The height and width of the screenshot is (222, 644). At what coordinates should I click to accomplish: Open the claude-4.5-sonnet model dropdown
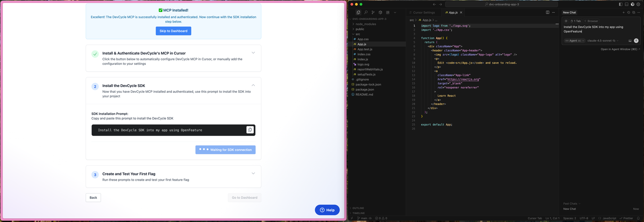pyautogui.click(x=601, y=41)
